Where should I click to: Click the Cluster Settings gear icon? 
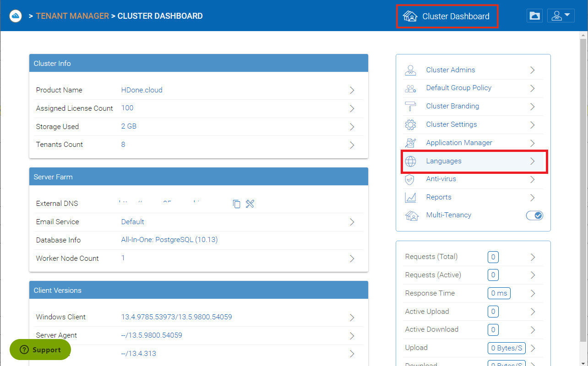pos(410,124)
